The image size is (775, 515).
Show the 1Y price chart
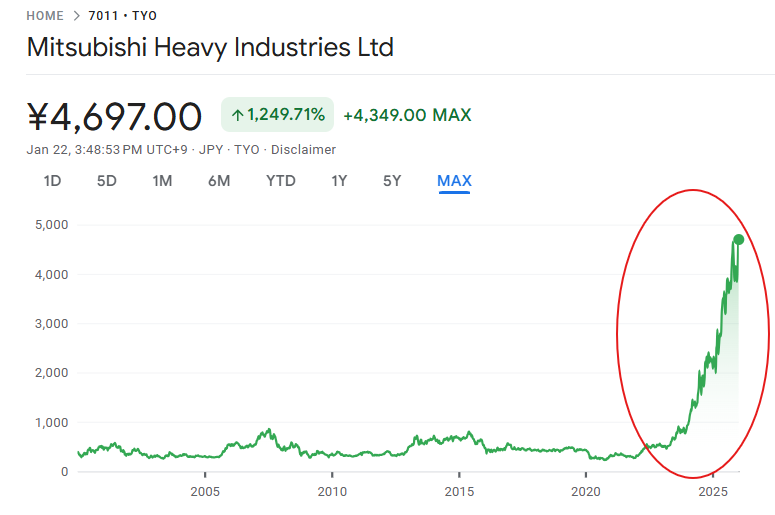click(x=339, y=181)
